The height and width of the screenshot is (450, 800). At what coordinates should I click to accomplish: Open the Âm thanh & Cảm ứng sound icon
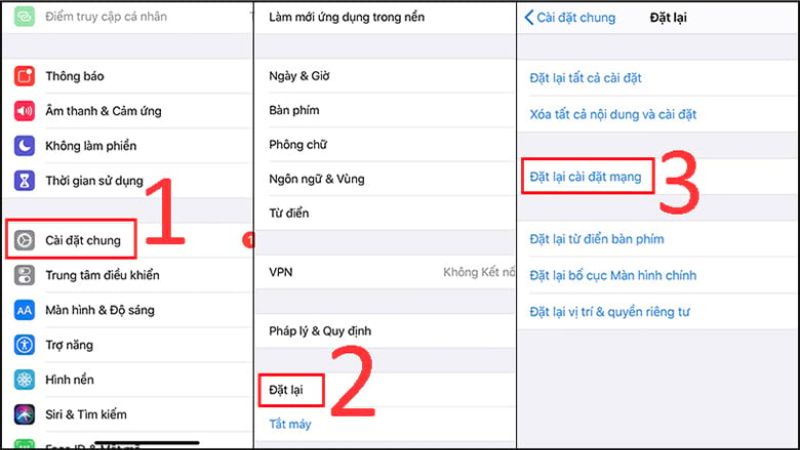coord(24,111)
